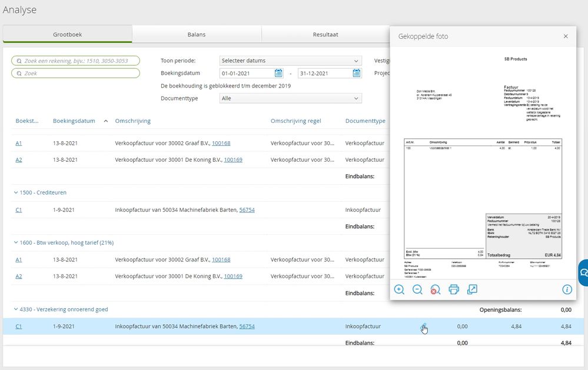This screenshot has width=588, height=370.
Task: Click Inkoopfactuur document type under Crediteuren
Action: pyautogui.click(x=363, y=210)
